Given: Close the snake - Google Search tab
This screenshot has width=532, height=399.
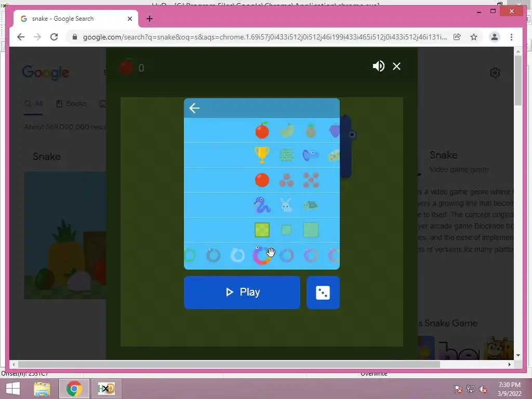Looking at the screenshot, I should 129,19.
